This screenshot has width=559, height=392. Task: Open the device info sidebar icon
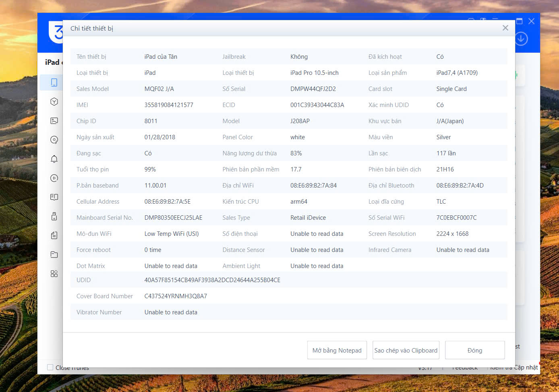(54, 83)
